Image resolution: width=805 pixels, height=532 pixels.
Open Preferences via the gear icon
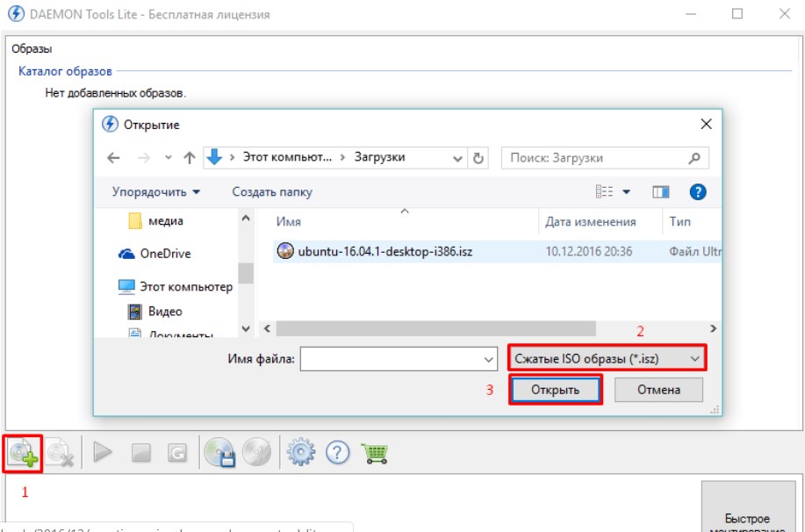tap(301, 453)
